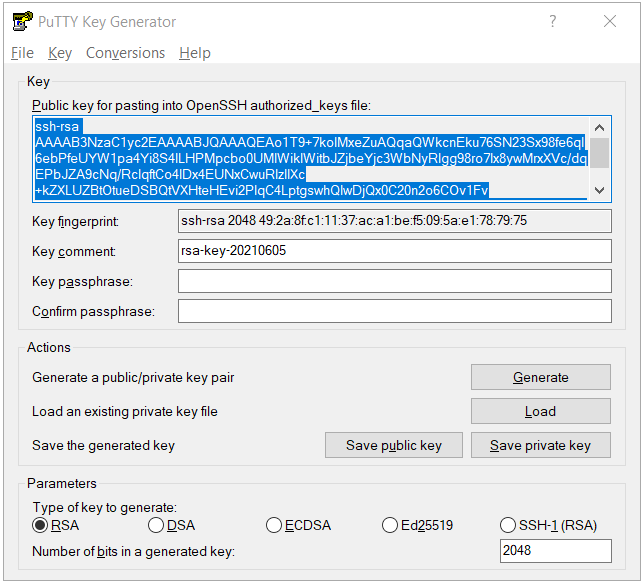
Task: Click 'Save the generated key' text
Action: pos(103,445)
